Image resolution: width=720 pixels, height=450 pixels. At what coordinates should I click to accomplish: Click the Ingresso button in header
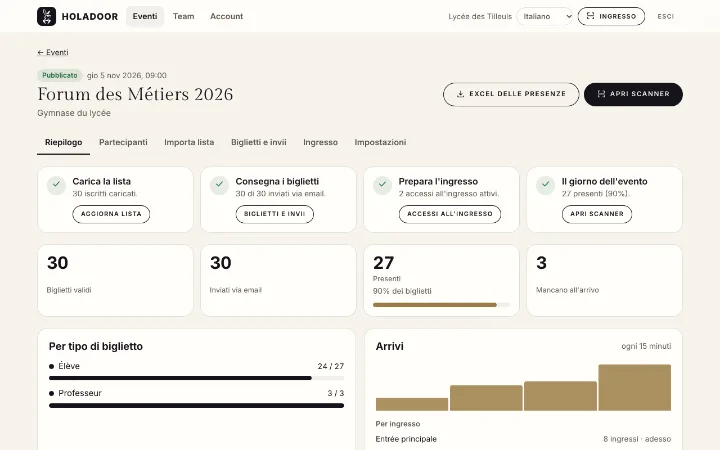point(611,17)
